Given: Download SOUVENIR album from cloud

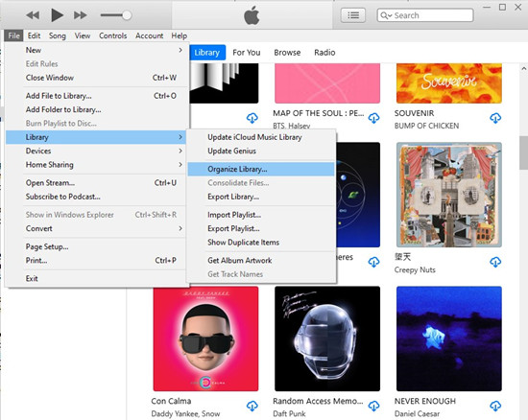Looking at the screenshot, I should (x=495, y=118).
